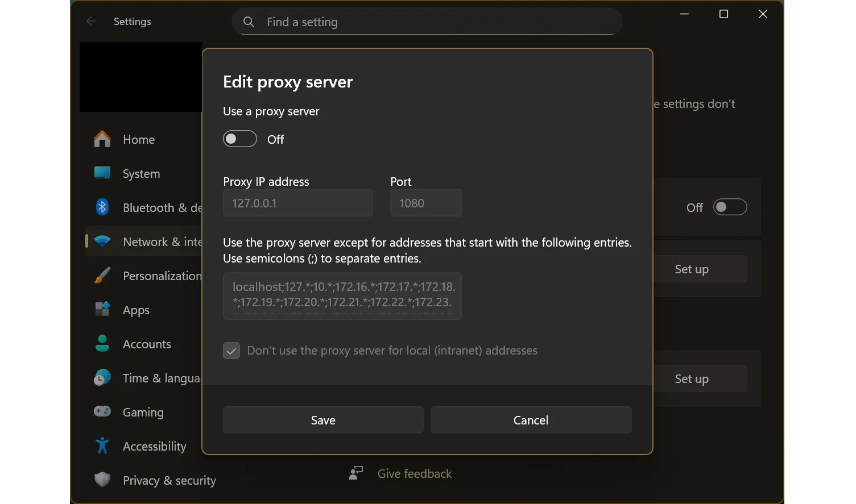Go to Privacy & security settings
Viewport: 856px width, 504px height.
pos(102,480)
